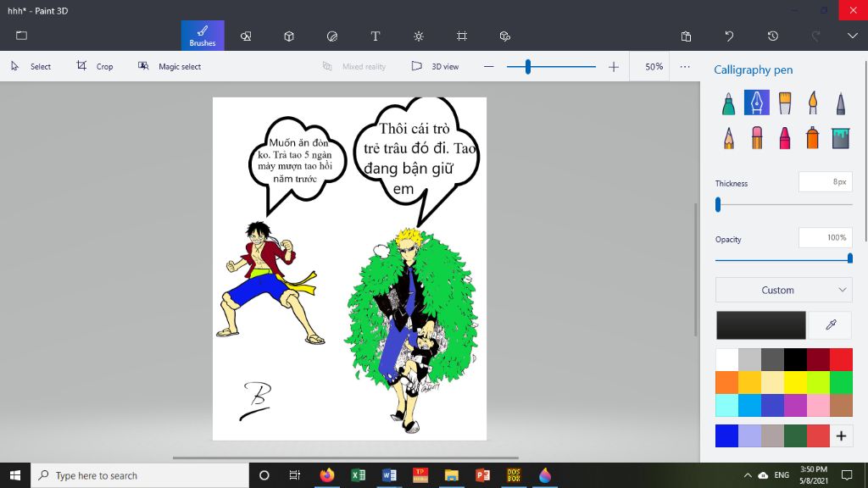Open the 2D shapes tab

[x=246, y=36]
